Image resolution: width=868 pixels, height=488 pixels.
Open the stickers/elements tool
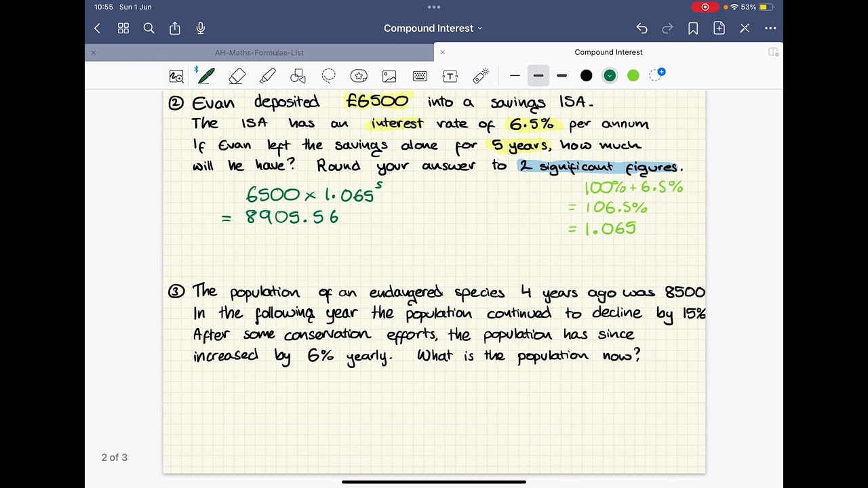click(x=359, y=76)
